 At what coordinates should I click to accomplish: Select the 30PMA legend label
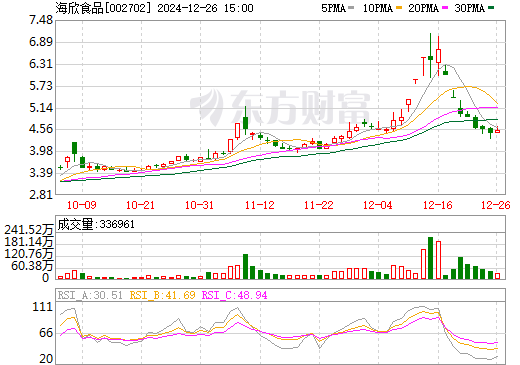[x=469, y=8]
